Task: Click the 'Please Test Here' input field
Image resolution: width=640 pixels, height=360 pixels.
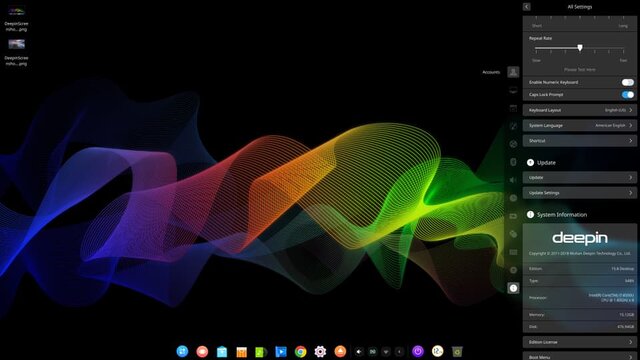Action: tap(580, 69)
